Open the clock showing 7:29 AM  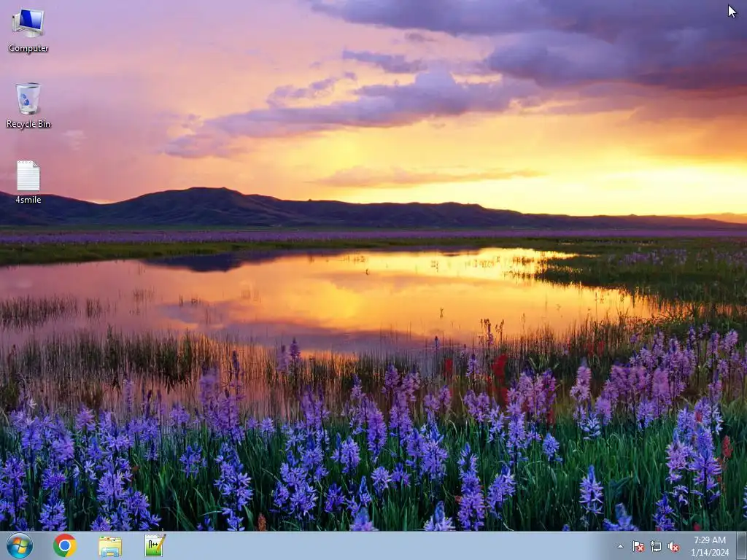click(x=710, y=546)
